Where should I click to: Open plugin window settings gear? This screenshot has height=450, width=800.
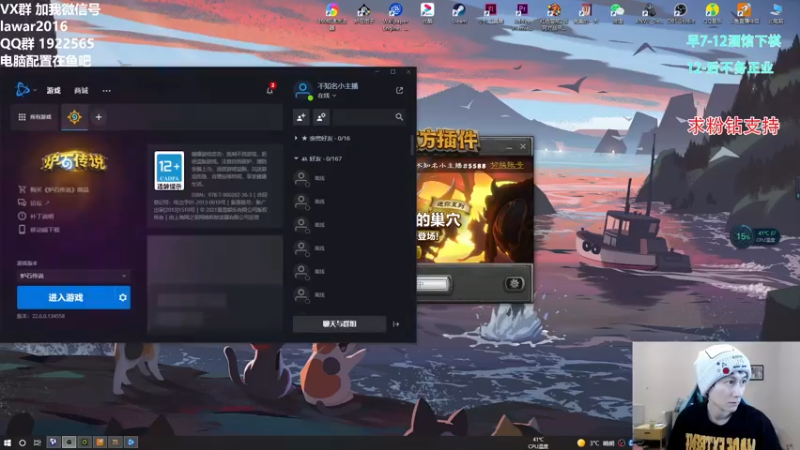click(x=514, y=284)
